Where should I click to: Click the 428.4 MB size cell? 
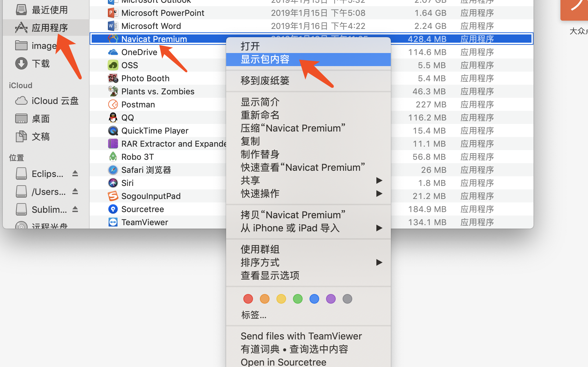pyautogui.click(x=427, y=39)
